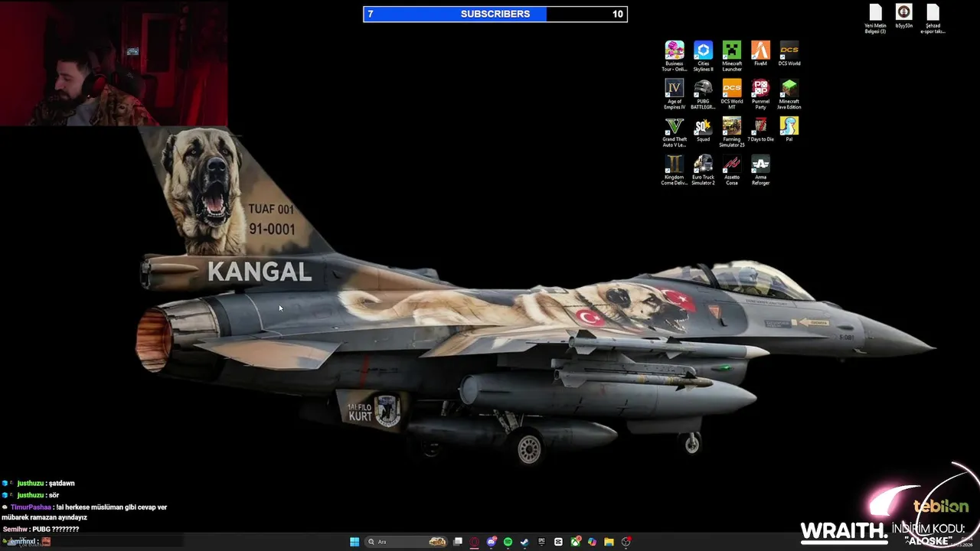Click chat message 'PUBG ????????' by Semihw
The width and height of the screenshot is (980, 551).
pos(55,530)
